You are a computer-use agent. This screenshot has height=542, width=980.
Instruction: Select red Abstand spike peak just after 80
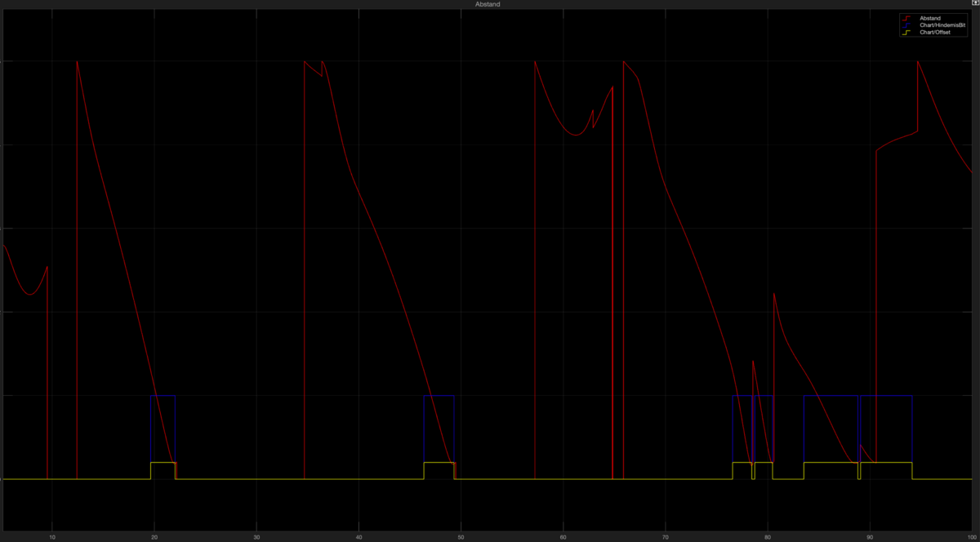coord(774,293)
